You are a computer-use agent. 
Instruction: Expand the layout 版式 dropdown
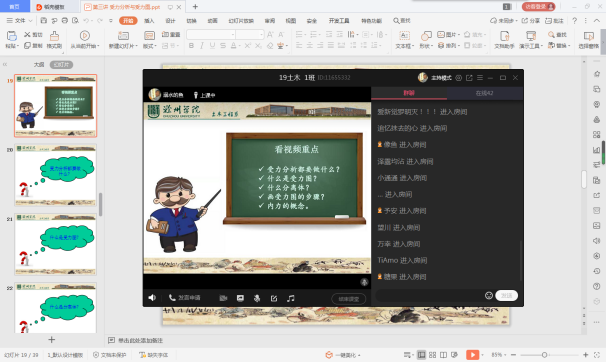[155, 46]
